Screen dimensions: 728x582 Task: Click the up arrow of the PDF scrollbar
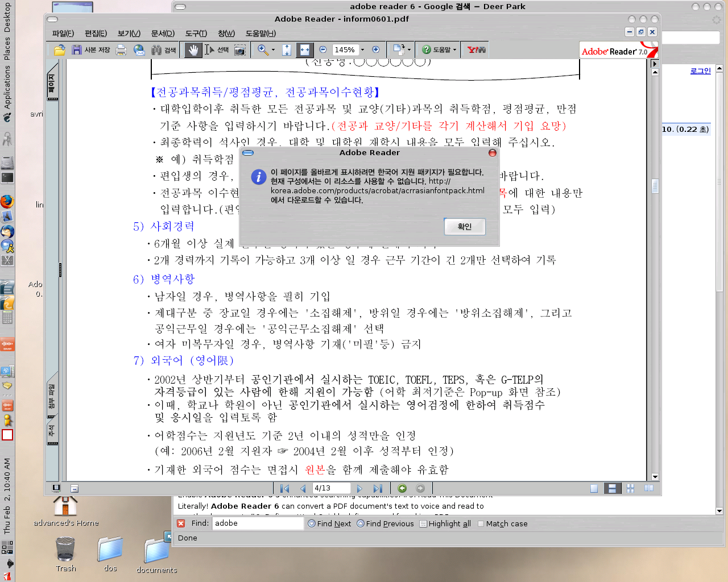point(655,72)
